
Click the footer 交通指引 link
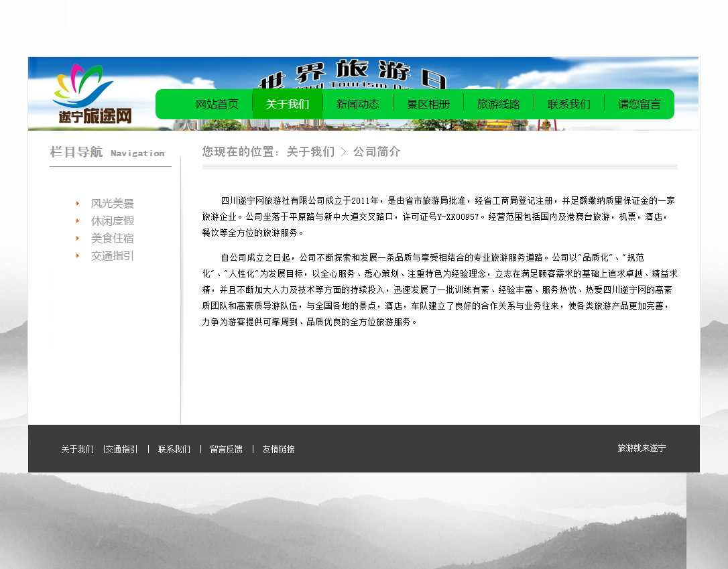click(121, 449)
